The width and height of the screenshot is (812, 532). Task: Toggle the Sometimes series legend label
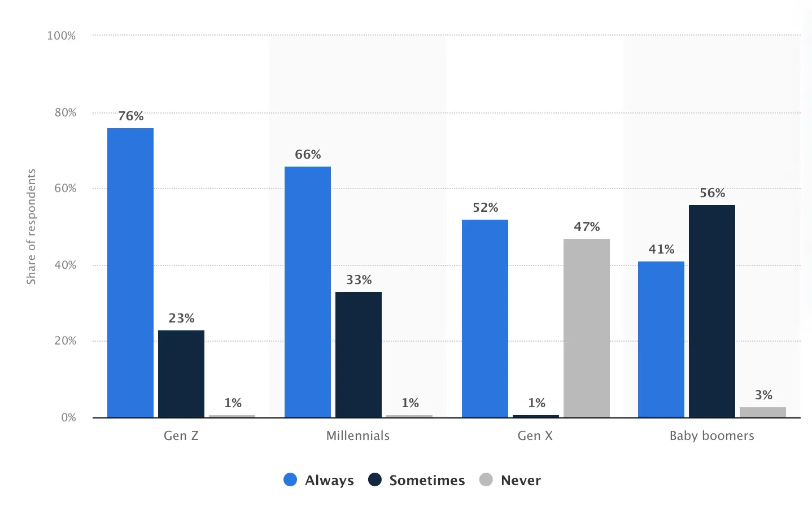(427, 481)
